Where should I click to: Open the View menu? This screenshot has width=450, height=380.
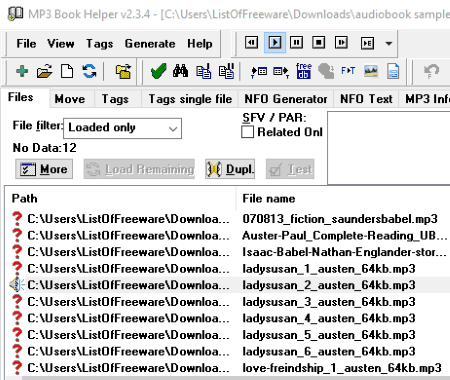click(61, 44)
